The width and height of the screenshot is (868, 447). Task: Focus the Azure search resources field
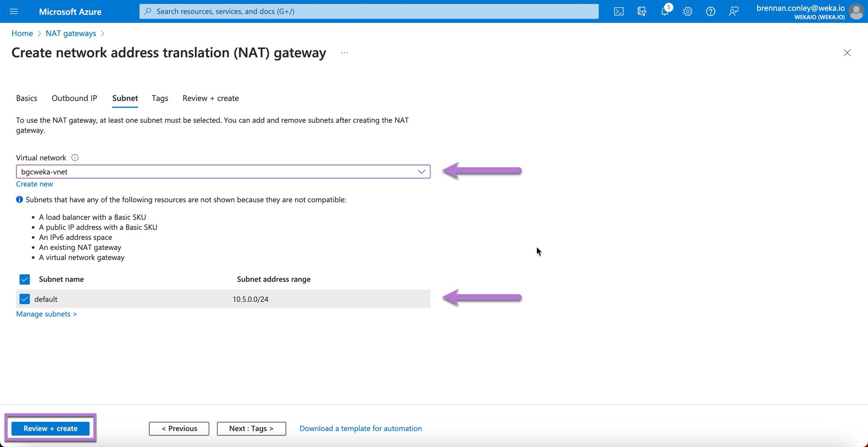point(369,11)
